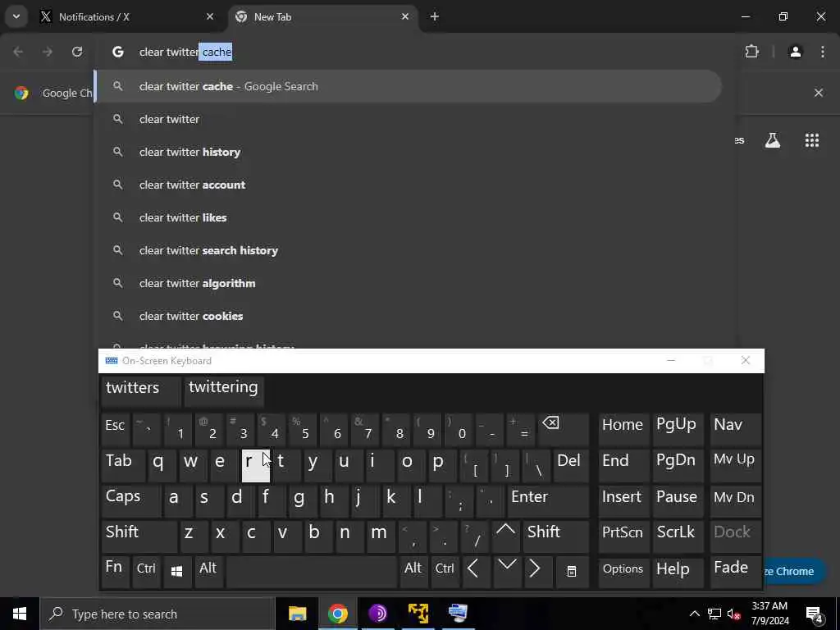Open the Chrome three-dot menu

[x=823, y=52]
